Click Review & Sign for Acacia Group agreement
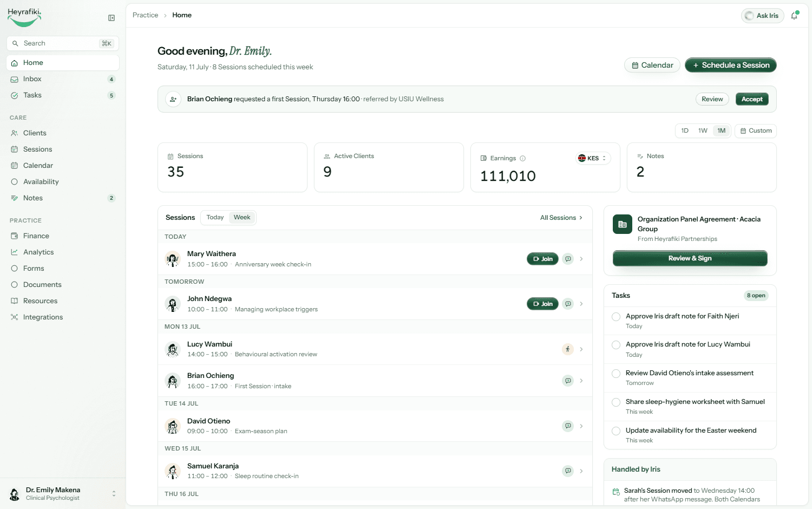 [690, 258]
